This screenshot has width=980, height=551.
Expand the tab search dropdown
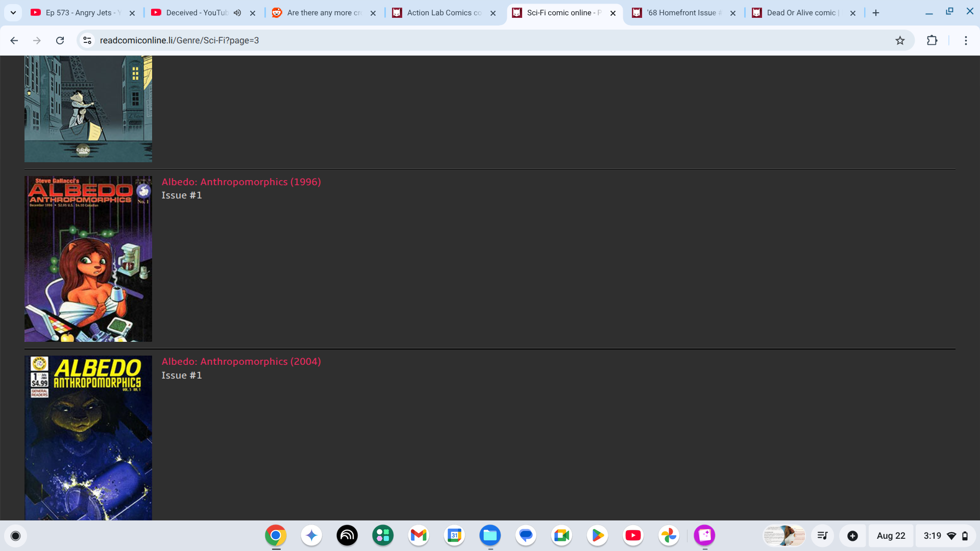[x=13, y=13]
